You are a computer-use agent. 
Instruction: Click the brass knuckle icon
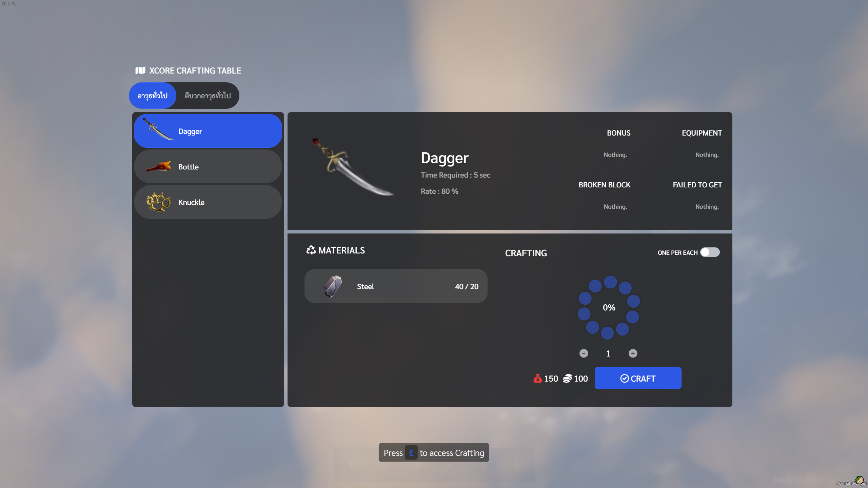click(158, 202)
